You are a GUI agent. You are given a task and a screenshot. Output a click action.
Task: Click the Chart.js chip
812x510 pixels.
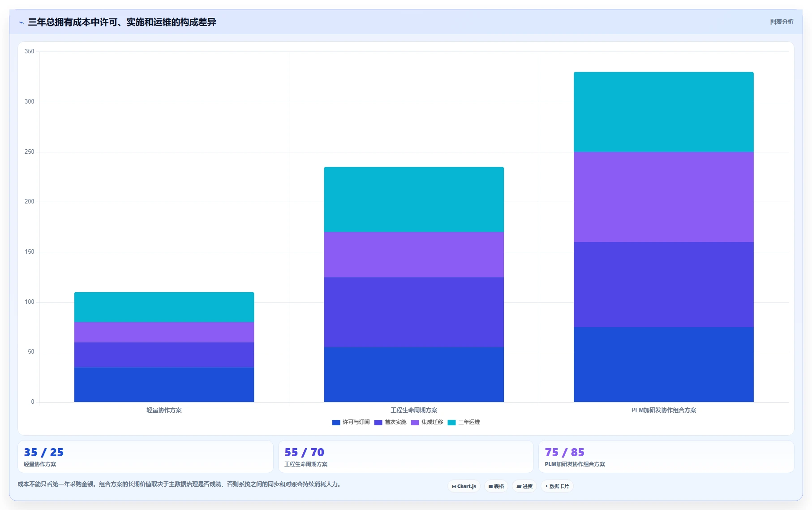(x=464, y=486)
